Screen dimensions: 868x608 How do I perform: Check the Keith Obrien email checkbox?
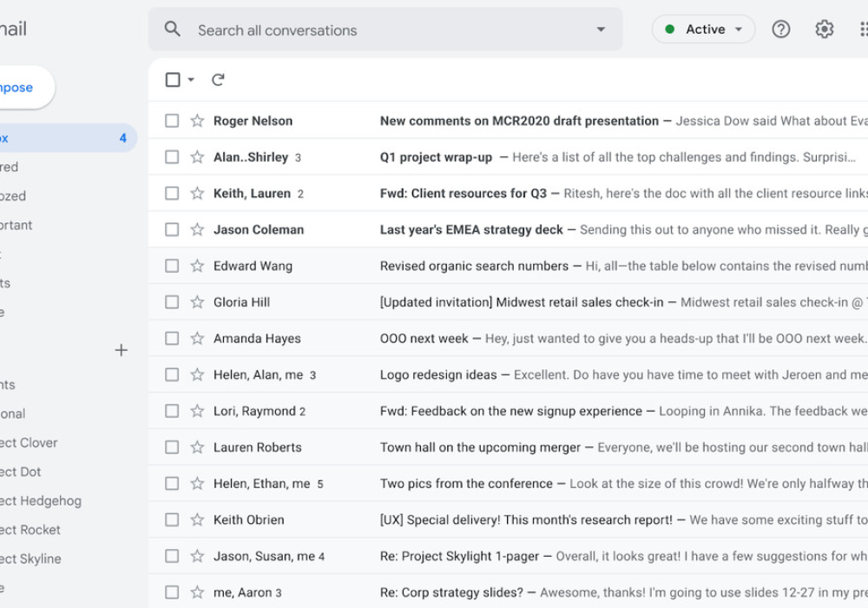172,520
